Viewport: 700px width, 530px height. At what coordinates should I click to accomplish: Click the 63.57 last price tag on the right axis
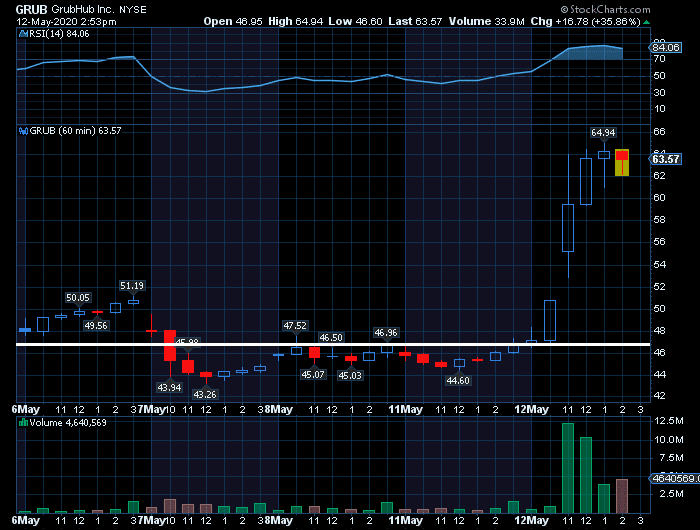click(x=665, y=159)
